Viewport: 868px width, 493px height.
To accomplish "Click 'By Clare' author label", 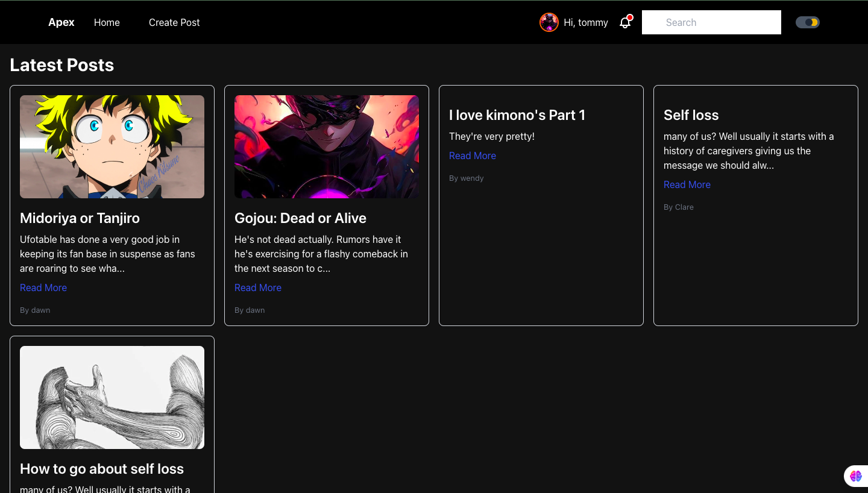I will (x=679, y=207).
